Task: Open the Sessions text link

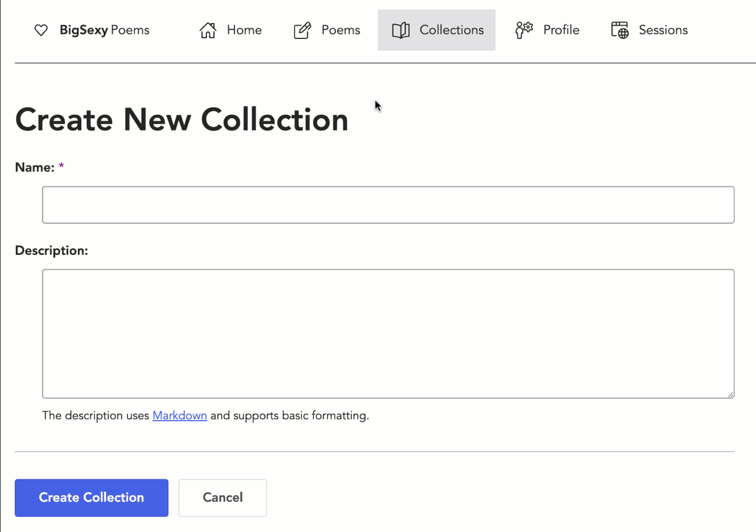Action: [663, 30]
